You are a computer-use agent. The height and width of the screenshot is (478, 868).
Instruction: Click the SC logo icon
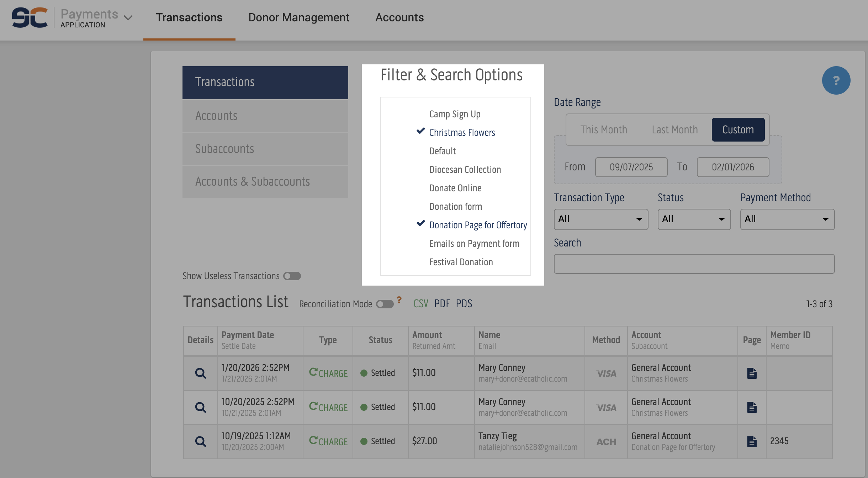[x=30, y=17]
